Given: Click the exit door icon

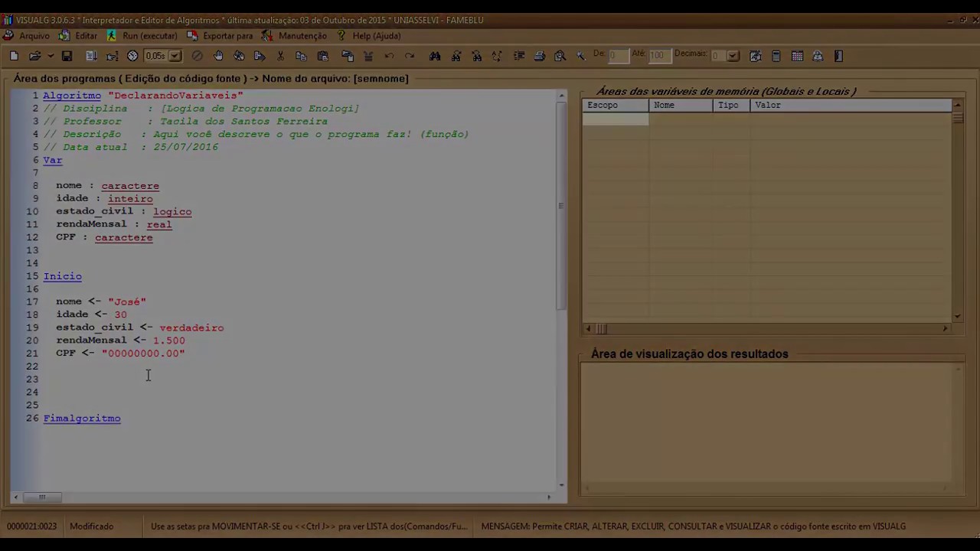Looking at the screenshot, I should coord(838,56).
